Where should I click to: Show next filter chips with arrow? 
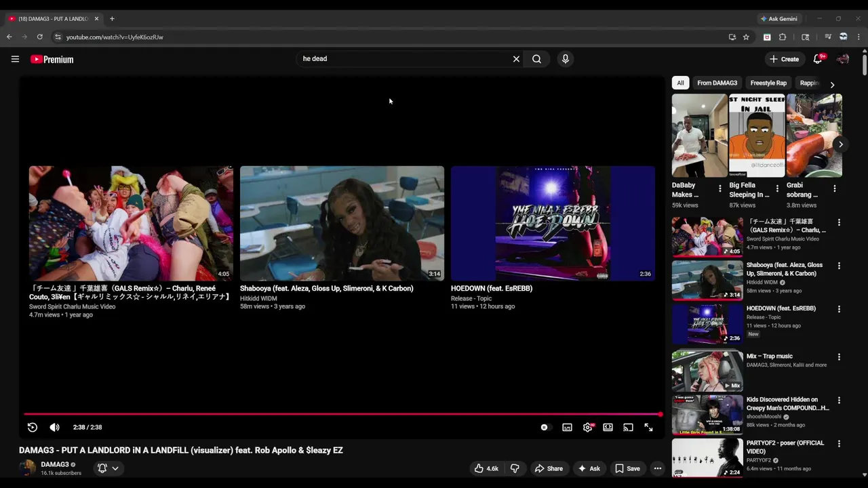coord(832,85)
